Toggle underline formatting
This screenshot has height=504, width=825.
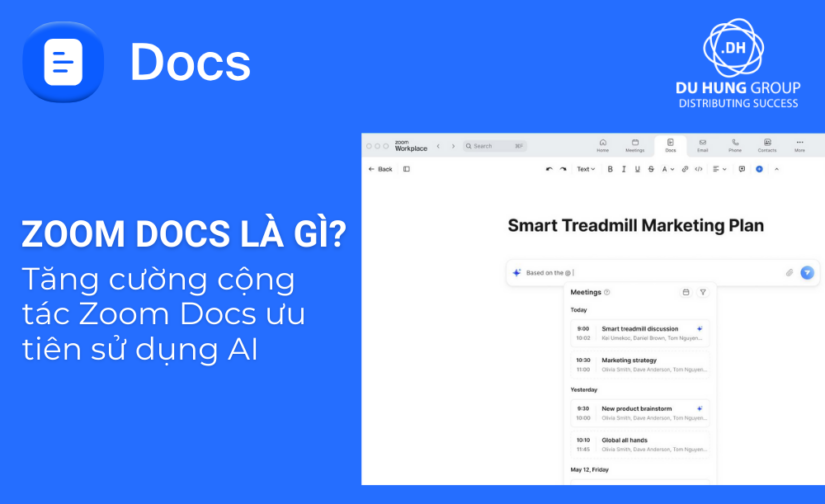point(638,169)
